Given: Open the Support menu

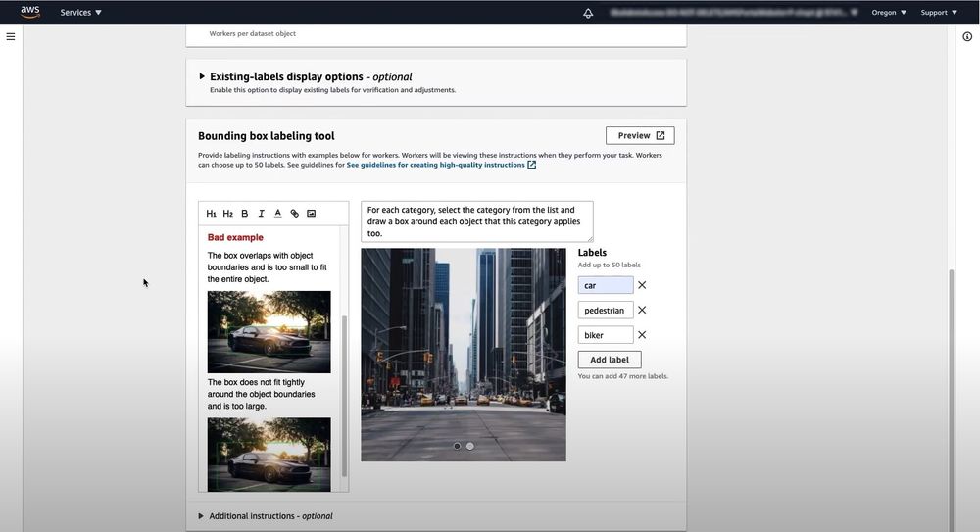Looking at the screenshot, I should (939, 13).
